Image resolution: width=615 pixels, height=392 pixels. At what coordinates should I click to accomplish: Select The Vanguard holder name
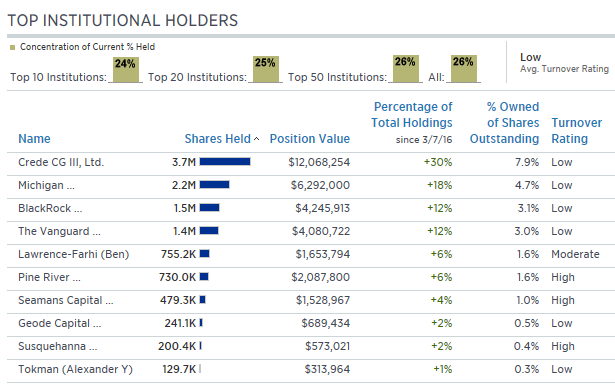(x=59, y=231)
